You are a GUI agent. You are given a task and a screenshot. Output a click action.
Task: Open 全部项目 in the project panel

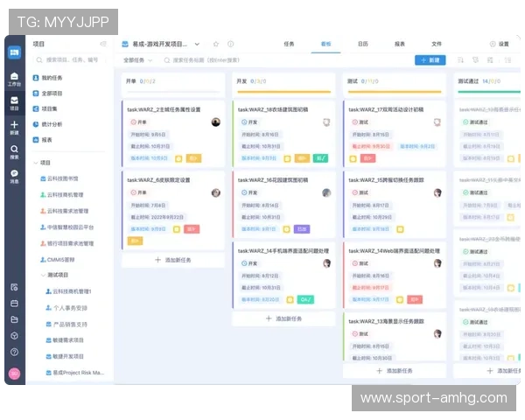pos(47,94)
